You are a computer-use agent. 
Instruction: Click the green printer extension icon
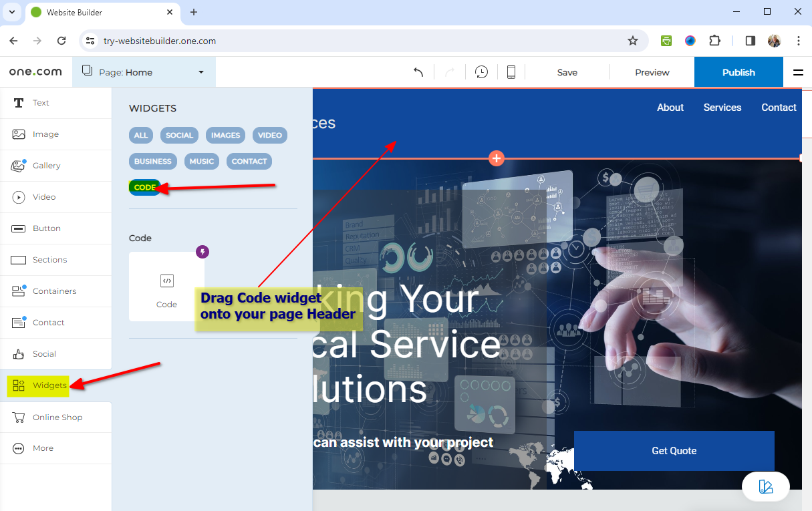click(x=666, y=41)
